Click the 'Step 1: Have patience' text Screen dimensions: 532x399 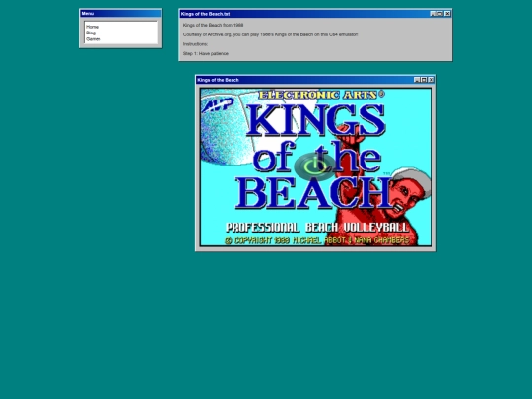pyautogui.click(x=206, y=53)
